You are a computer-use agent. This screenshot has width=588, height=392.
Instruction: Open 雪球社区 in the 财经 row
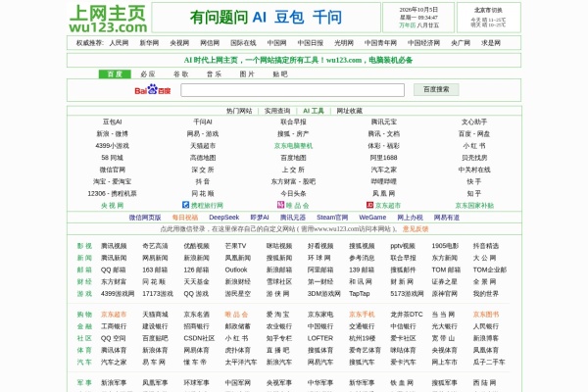[x=279, y=282]
